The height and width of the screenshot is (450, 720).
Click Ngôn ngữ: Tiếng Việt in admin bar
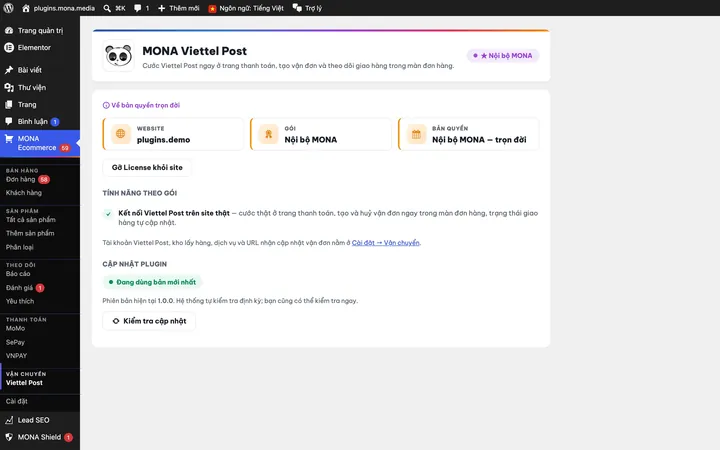click(x=251, y=8)
